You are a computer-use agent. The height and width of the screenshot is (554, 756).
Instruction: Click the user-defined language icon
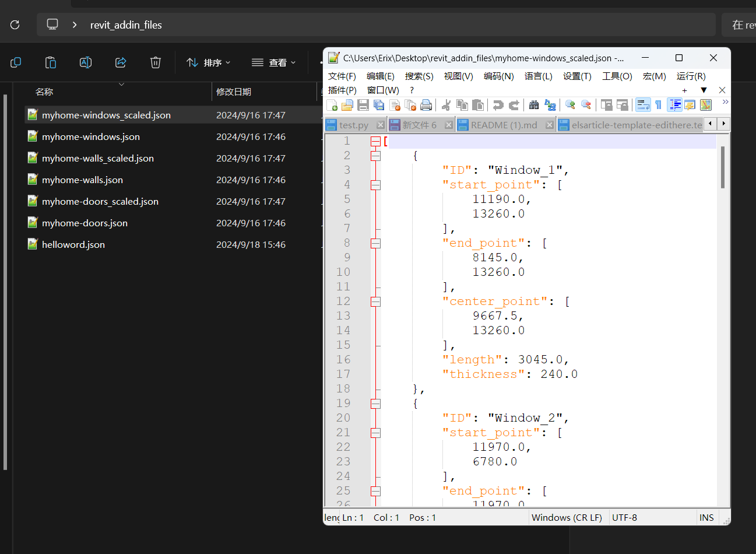[x=690, y=105]
